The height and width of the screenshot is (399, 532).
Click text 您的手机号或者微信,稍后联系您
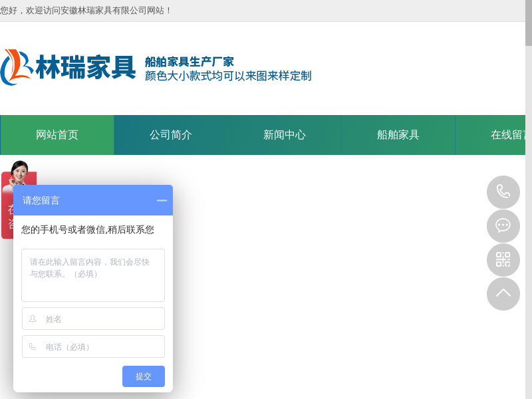[88, 229]
